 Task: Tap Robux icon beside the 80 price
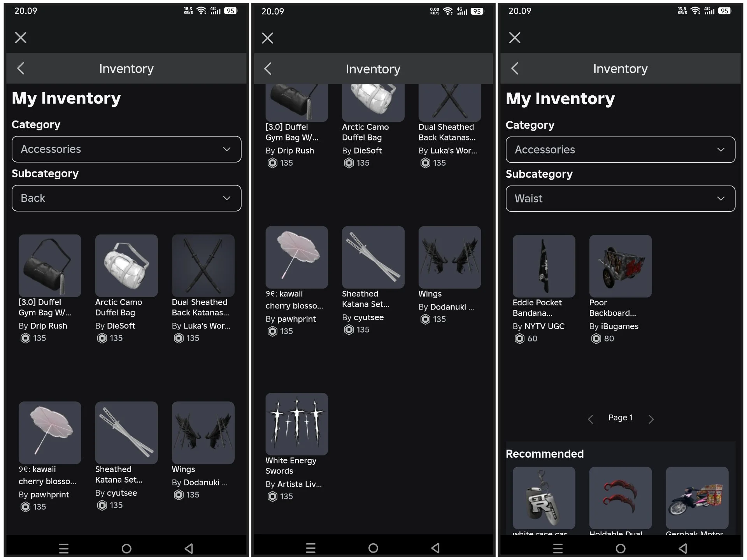click(x=596, y=339)
